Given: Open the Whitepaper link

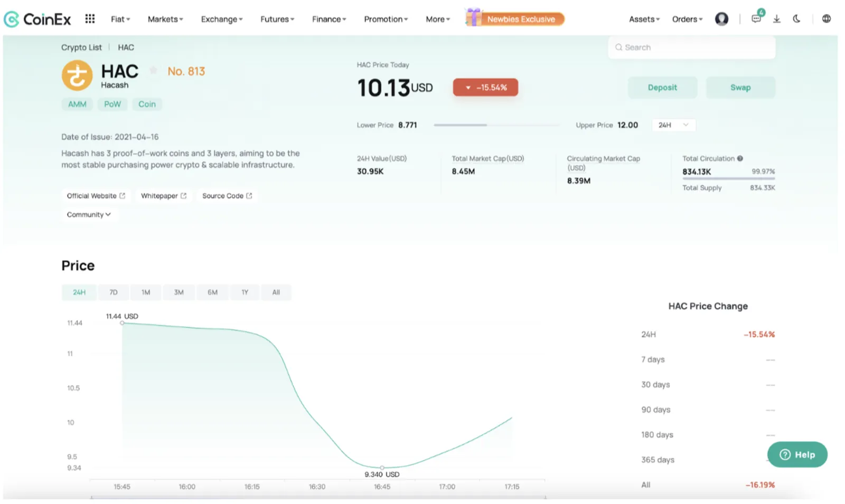Looking at the screenshot, I should 164,196.
